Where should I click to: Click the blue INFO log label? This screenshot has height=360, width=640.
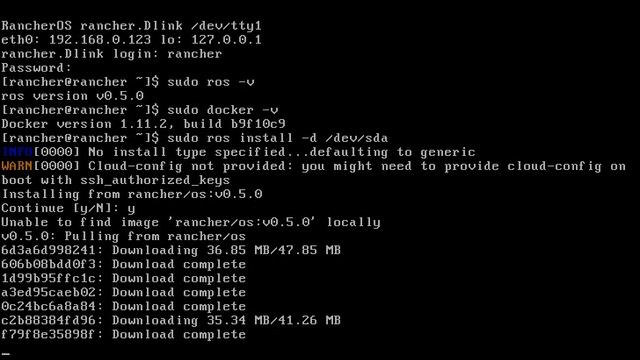click(x=17, y=152)
